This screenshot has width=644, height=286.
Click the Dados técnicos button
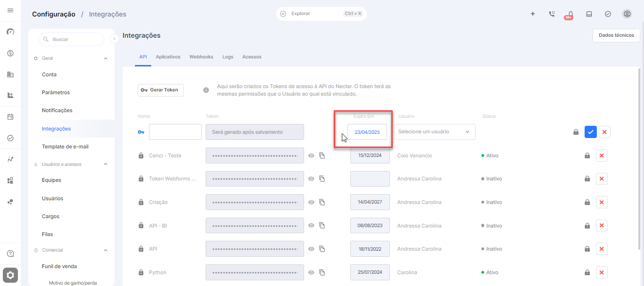pyautogui.click(x=616, y=35)
